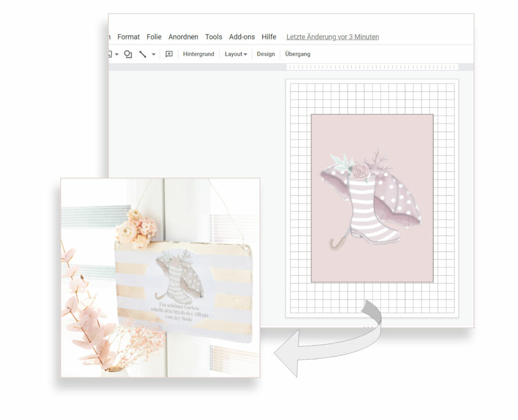Viewport: 518px width, 420px height.
Task: Click the horizontal ruler above the slide
Action: (x=372, y=67)
